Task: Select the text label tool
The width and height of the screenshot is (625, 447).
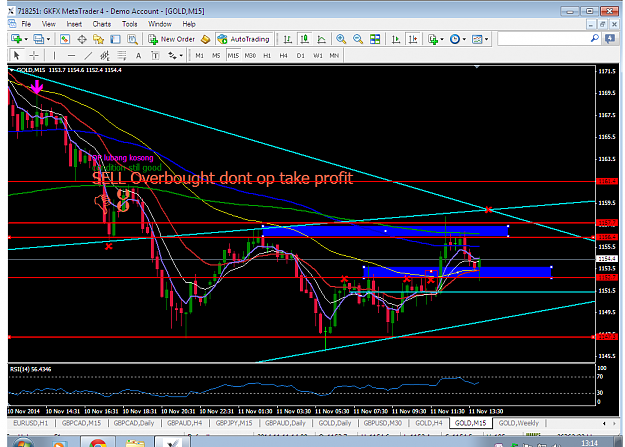Action: pyautogui.click(x=155, y=55)
